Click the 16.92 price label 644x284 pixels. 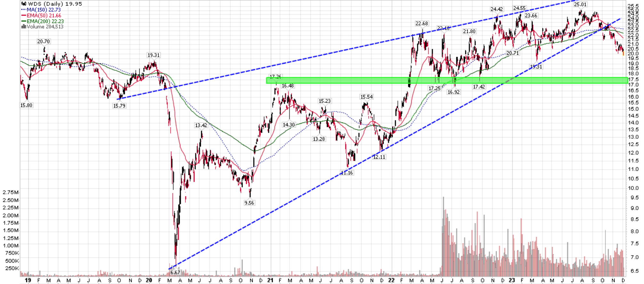[x=454, y=92]
